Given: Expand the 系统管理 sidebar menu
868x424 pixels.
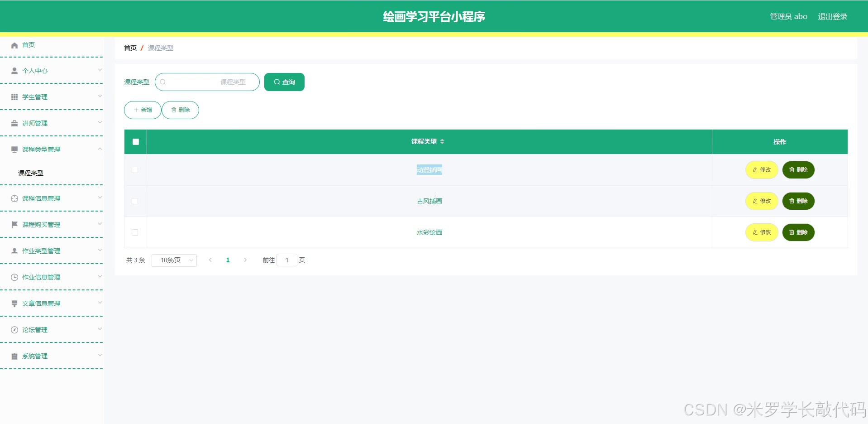Looking at the screenshot, I should tap(52, 356).
